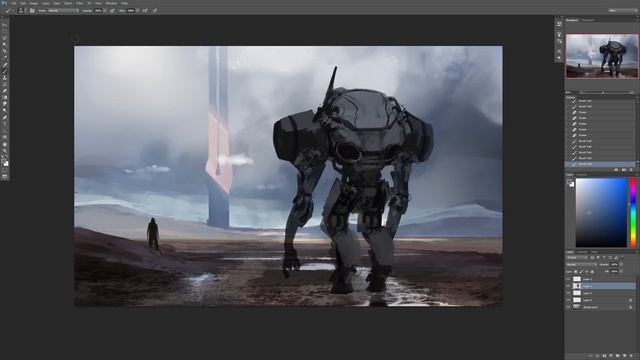640x360 pixels.
Task: Create new snapshot in History panel
Action: point(624,170)
